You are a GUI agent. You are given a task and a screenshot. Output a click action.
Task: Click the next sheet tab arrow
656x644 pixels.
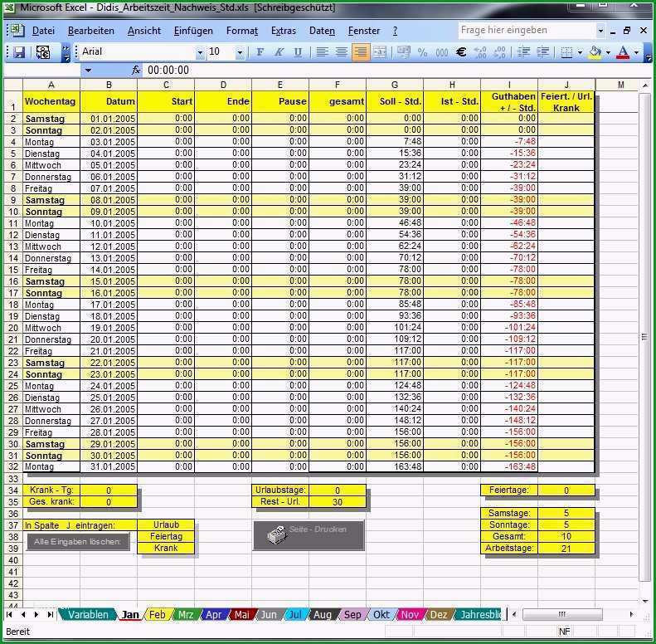pos(36,615)
